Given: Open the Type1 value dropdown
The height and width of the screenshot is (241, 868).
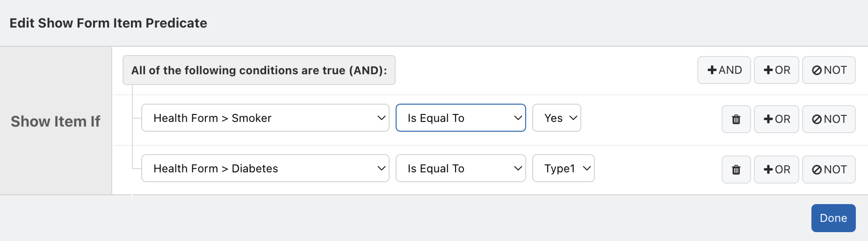Looking at the screenshot, I should (563, 168).
